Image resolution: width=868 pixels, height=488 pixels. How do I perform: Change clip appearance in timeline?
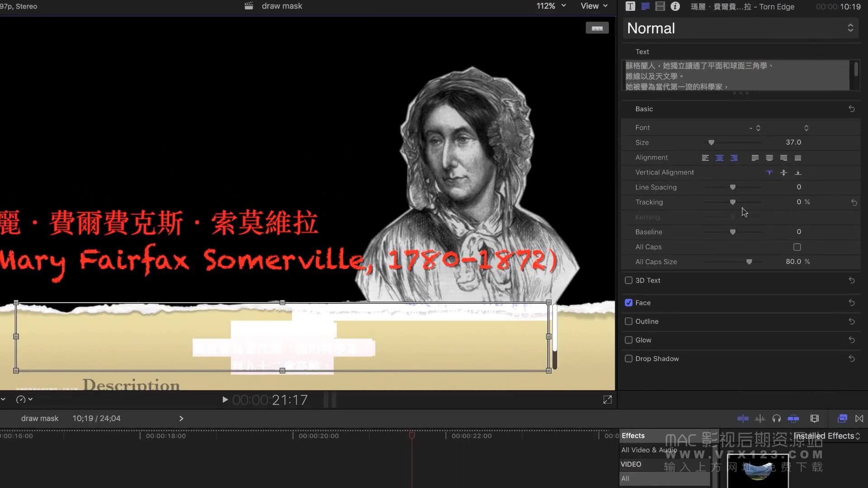pyautogui.click(x=815, y=419)
